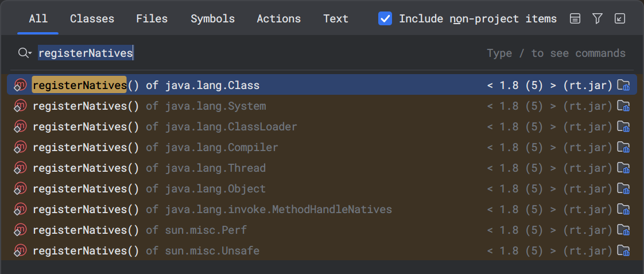The image size is (644, 274).
Task: Switch to the Symbols tab
Action: point(213,19)
